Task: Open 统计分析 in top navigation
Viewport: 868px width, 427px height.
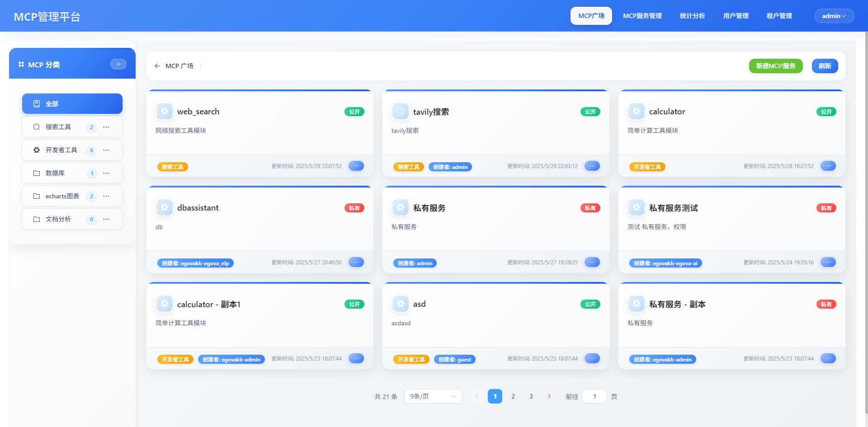Action: point(692,16)
